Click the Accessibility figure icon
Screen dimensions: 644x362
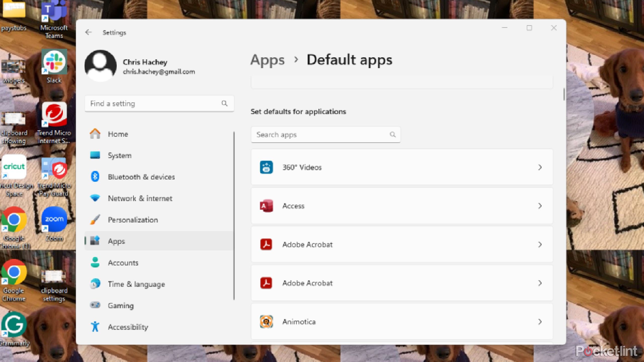[95, 327]
